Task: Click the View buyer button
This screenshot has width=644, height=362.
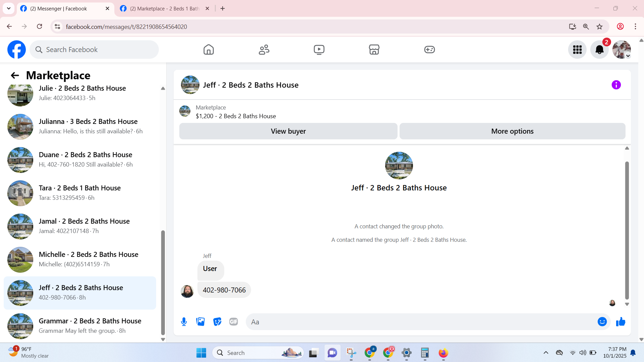Action: (x=288, y=131)
